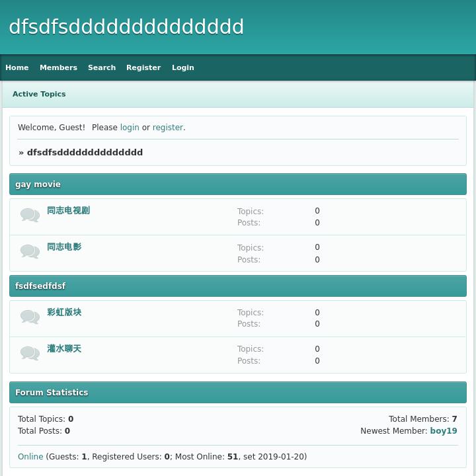The width and height of the screenshot is (476, 476).
Task: Click the speech bubble icon beside 同志电影
Action: 30,251
